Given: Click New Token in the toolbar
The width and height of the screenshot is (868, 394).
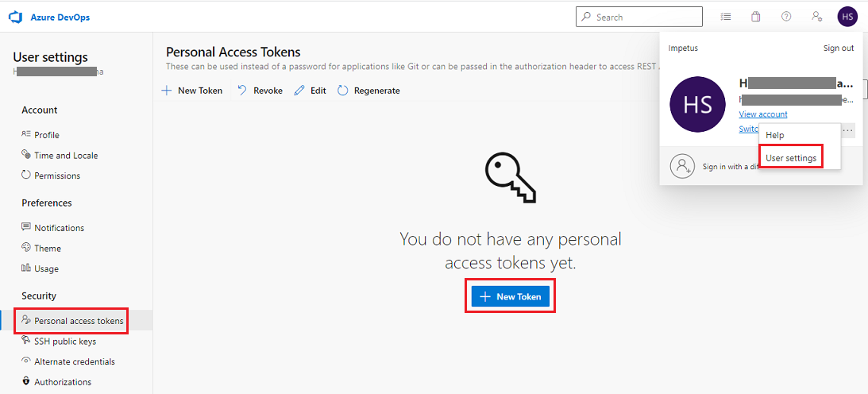Looking at the screenshot, I should [192, 91].
